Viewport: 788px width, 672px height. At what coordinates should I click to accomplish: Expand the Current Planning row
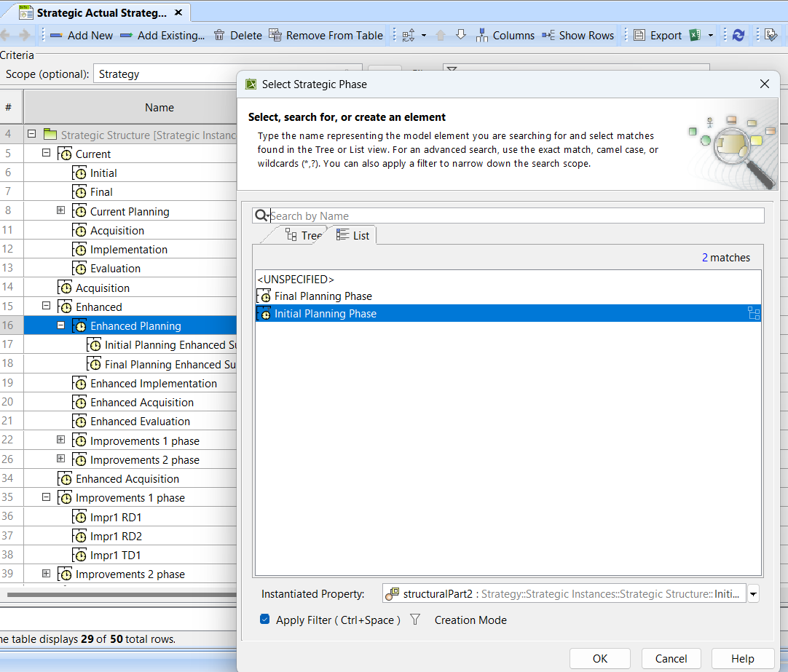point(61,211)
